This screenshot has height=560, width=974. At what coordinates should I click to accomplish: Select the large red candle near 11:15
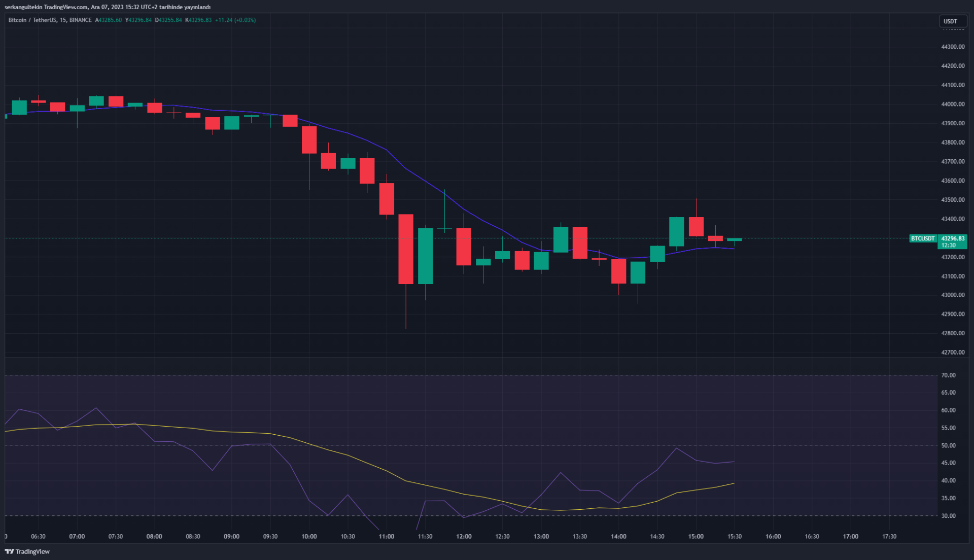[x=406, y=249]
